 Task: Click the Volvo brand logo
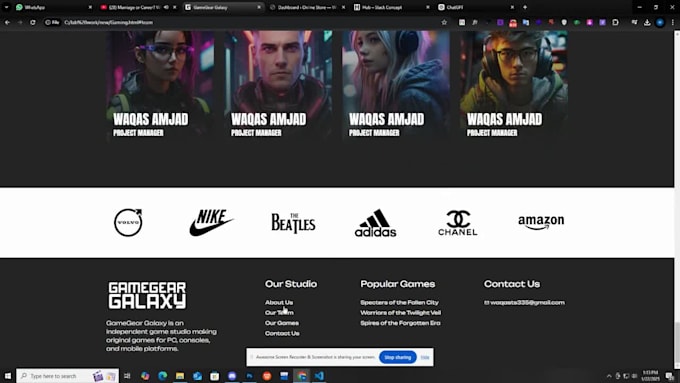tap(128, 222)
